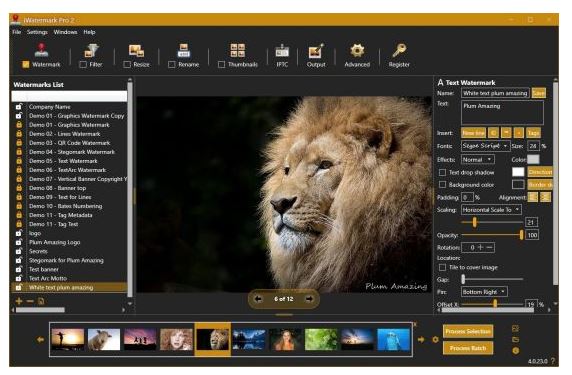Enable Text drop shadow checkbox
This screenshot has width=572, height=375.
442,172
